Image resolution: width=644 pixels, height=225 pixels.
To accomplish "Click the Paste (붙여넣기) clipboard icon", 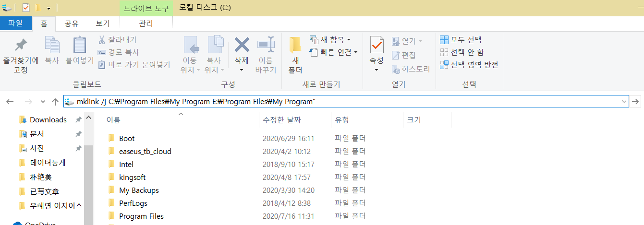I will coord(79,45).
